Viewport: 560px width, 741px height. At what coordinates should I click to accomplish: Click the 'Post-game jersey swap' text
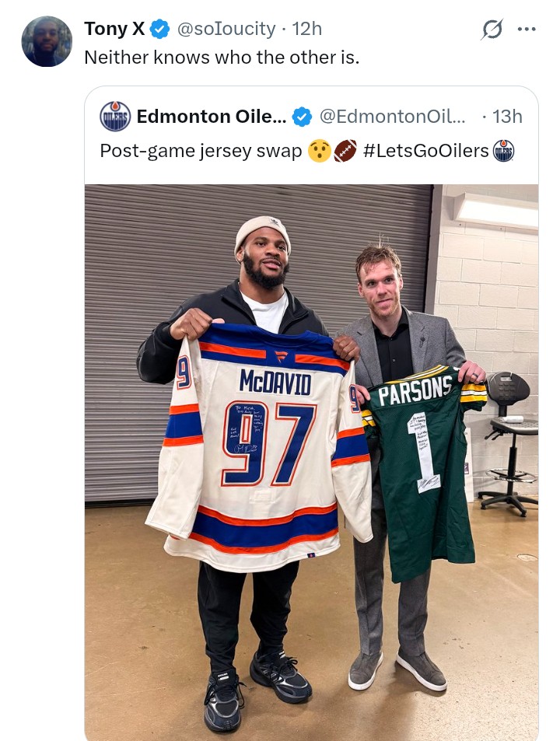[x=201, y=151]
